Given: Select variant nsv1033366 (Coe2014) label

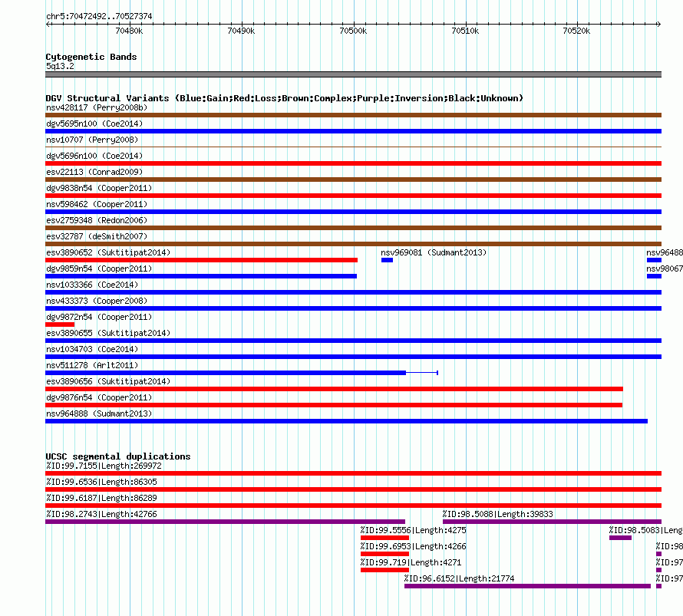Looking at the screenshot, I should (x=92, y=285).
